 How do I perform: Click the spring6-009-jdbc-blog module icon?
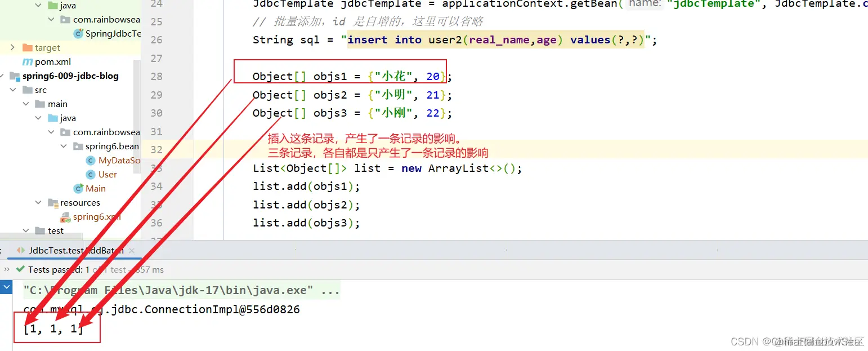point(15,76)
